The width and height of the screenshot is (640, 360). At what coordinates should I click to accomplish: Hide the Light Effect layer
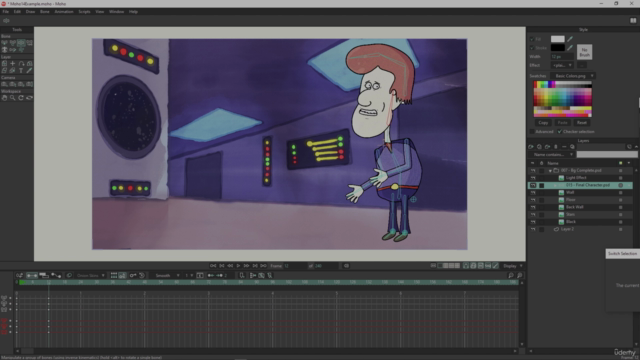(x=533, y=178)
